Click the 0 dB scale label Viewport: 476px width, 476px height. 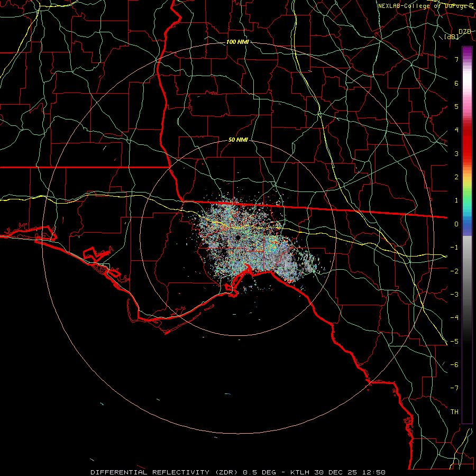(x=456, y=224)
